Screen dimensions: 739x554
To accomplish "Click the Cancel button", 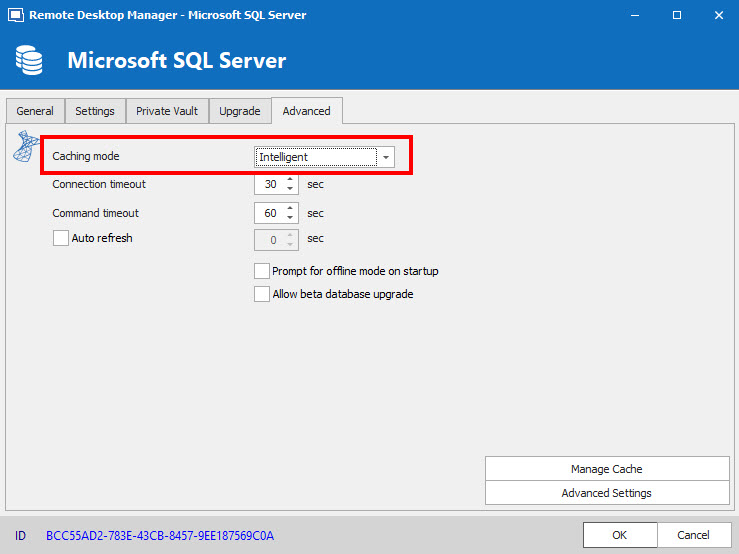I will pos(693,535).
